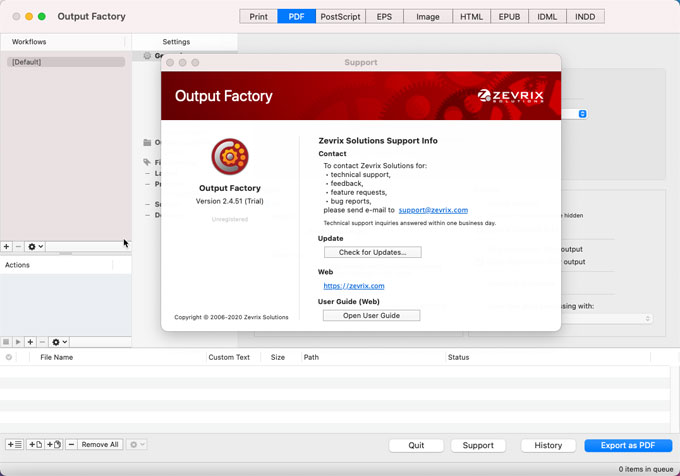Remove action using minus button under Actions

tap(42, 342)
